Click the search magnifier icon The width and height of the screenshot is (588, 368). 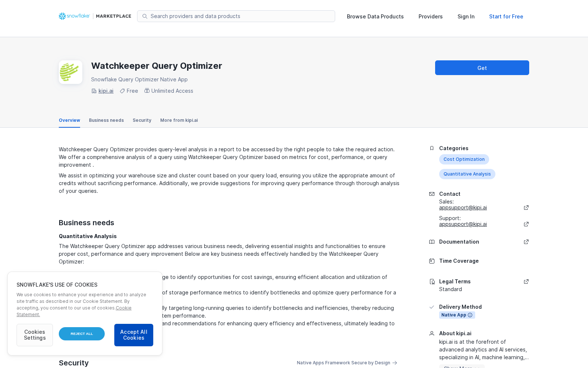pos(145,16)
